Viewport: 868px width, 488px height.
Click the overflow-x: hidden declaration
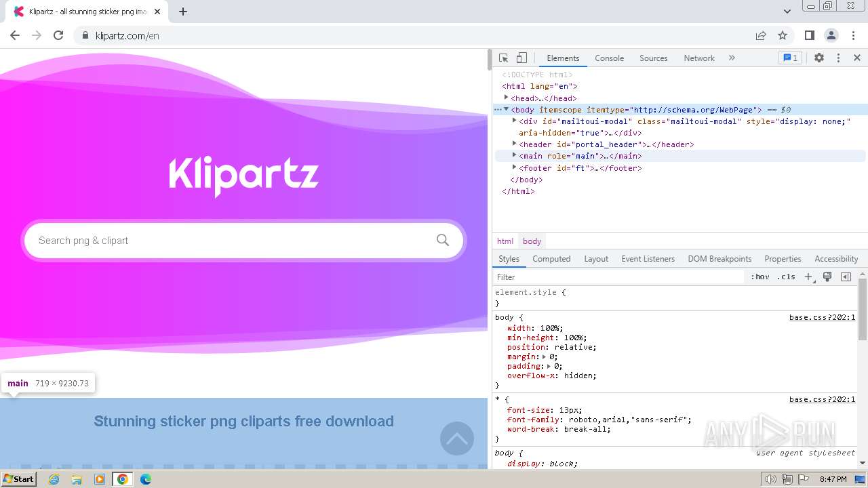[552, 375]
